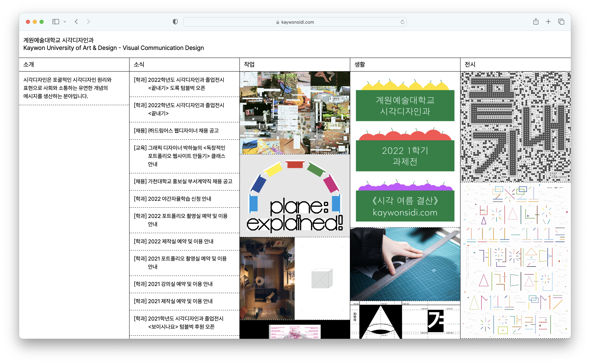Open the 소개 column header
This screenshot has width=590, height=364.
(29, 64)
